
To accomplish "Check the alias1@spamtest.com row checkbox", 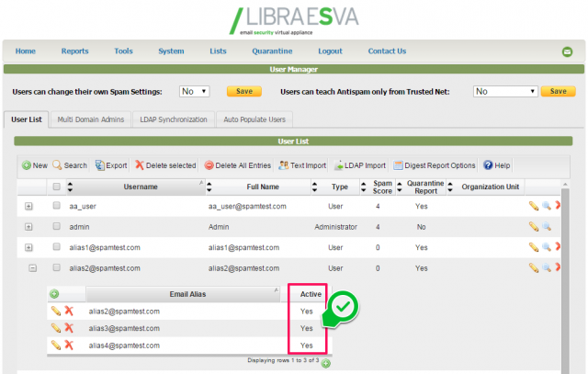I will point(57,246).
